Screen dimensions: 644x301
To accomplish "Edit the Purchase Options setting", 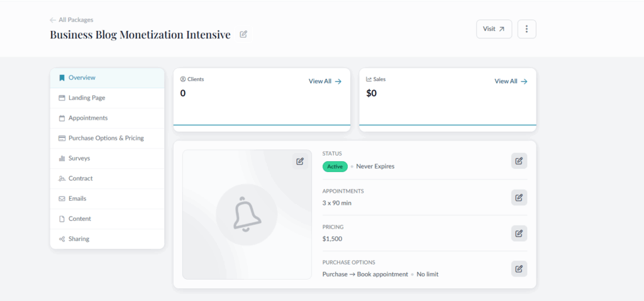I will (x=519, y=268).
